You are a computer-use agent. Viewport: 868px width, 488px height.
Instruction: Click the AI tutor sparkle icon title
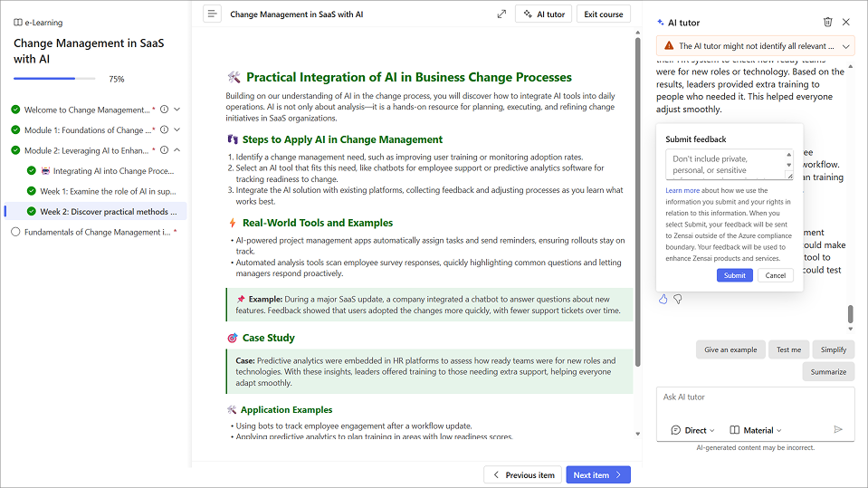[x=661, y=23]
